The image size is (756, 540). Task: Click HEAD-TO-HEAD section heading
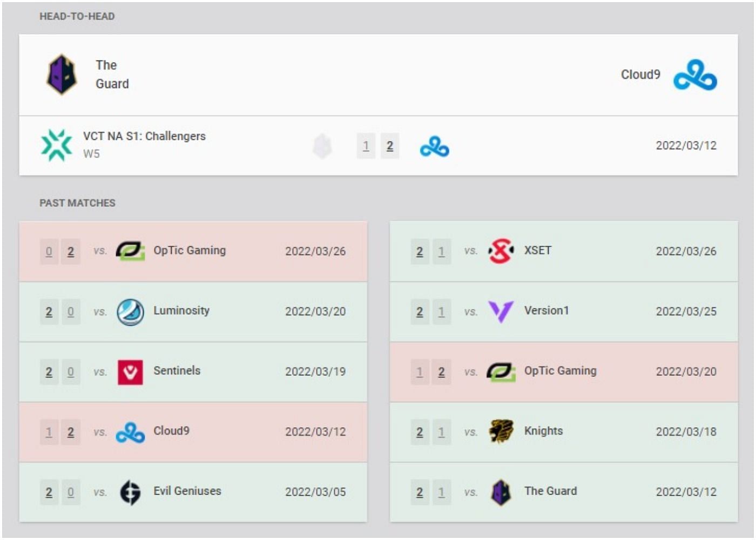(77, 16)
